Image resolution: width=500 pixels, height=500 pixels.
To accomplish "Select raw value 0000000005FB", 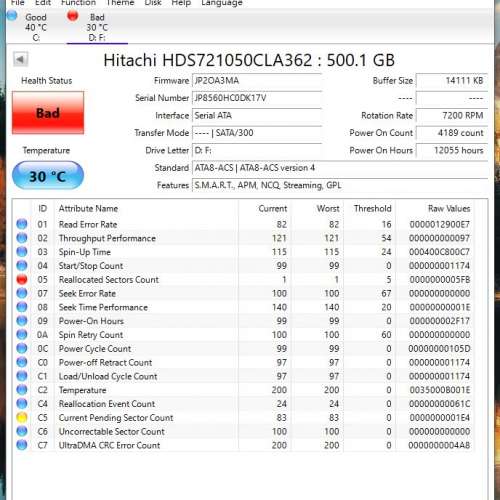I will pos(440,280).
